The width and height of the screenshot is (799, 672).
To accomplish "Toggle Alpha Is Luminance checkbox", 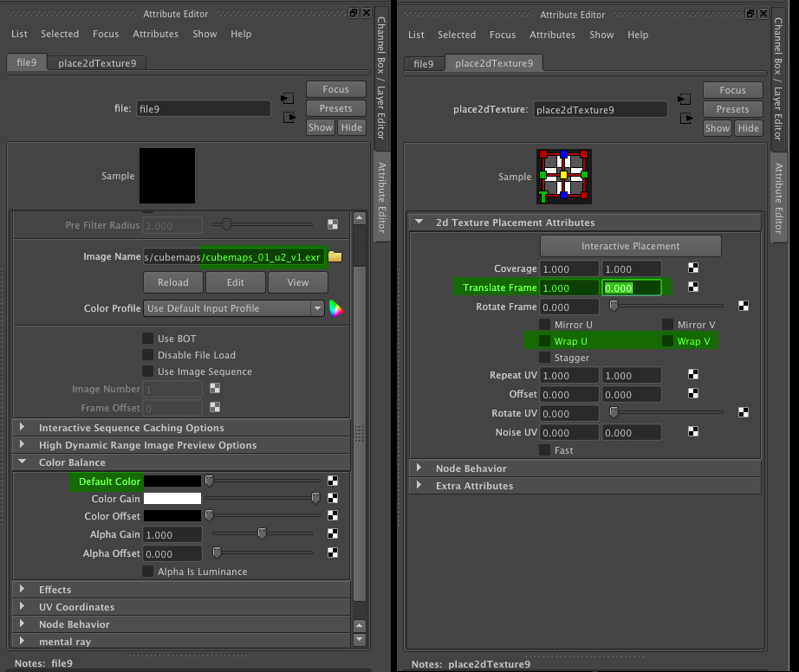I will (x=148, y=572).
